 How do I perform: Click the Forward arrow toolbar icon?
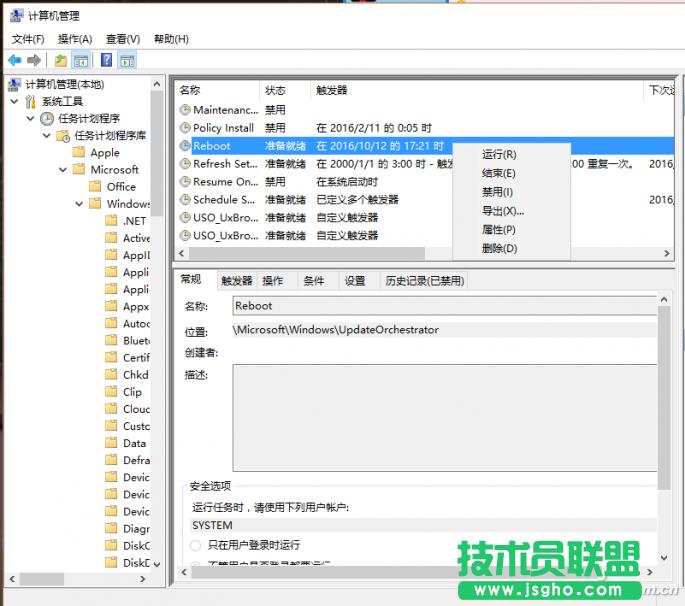34,60
